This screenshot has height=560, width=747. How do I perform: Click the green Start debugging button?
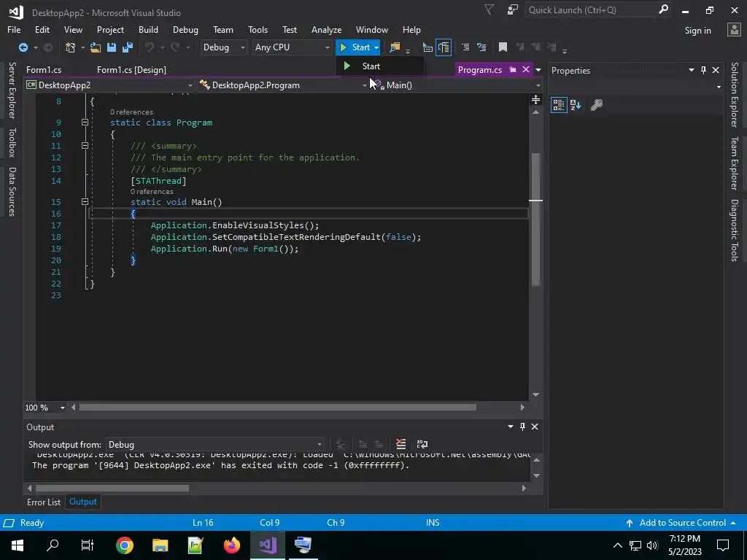[x=355, y=47]
